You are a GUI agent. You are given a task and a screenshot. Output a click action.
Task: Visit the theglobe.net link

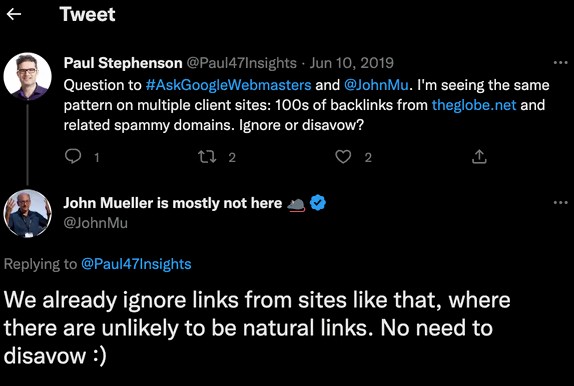[474, 105]
